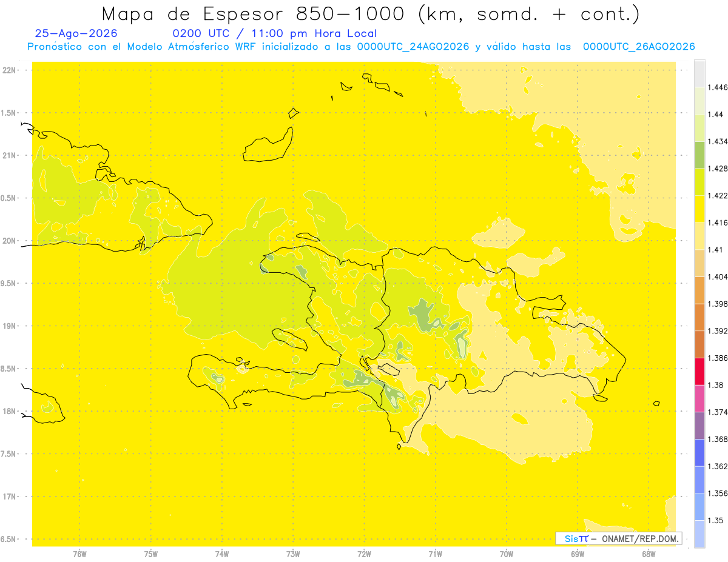Click the date label "25-Ago-2026"
The height and width of the screenshot is (562, 728).
coord(76,33)
